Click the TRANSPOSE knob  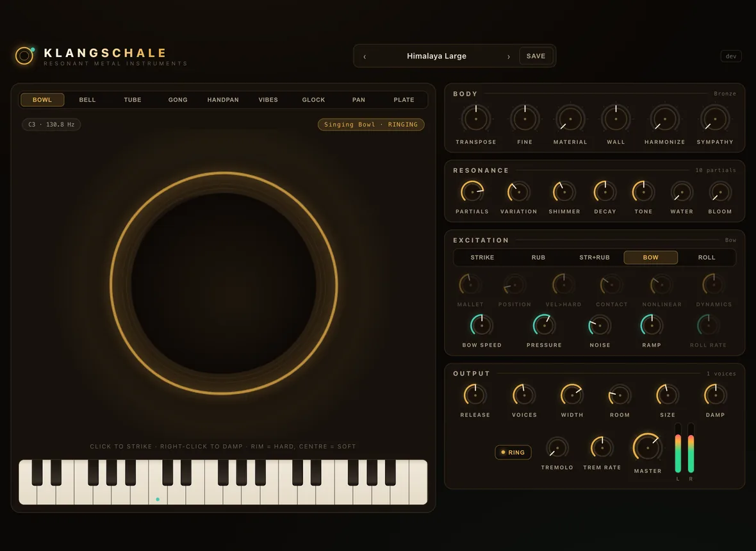coord(476,119)
